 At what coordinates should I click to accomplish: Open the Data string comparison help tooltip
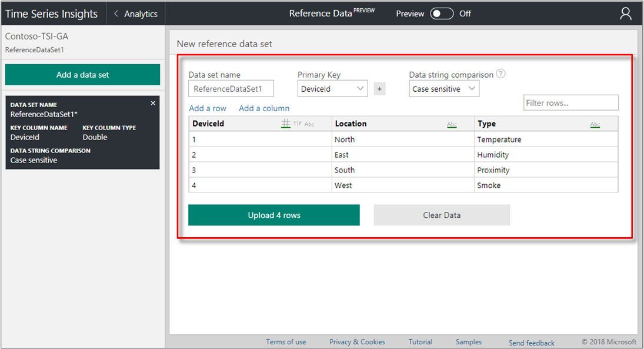[x=500, y=74]
